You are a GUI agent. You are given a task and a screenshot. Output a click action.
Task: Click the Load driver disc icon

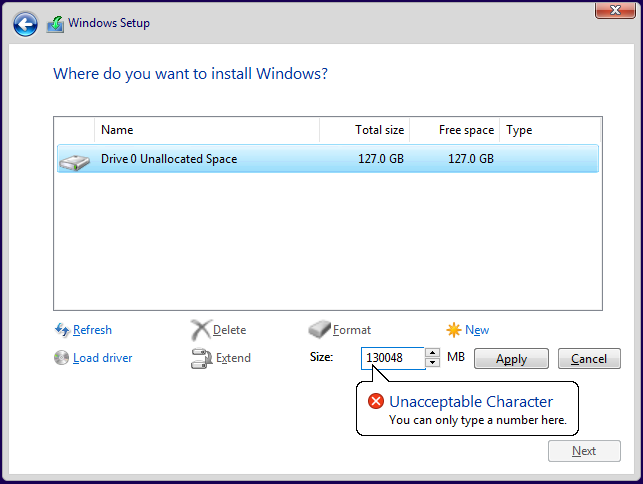coord(62,358)
